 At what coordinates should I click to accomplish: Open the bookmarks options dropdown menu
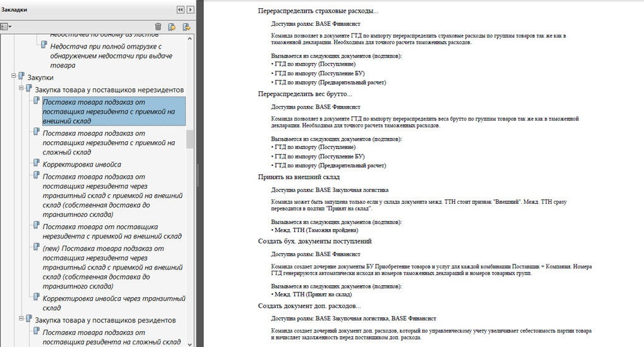click(6, 26)
